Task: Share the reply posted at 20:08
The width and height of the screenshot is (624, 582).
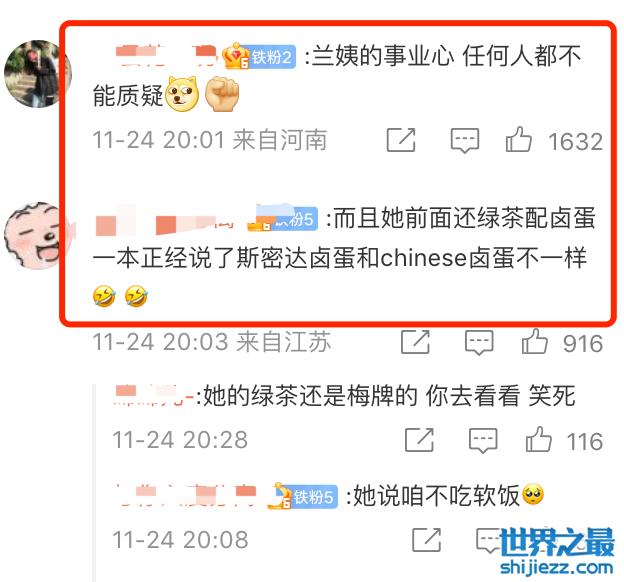Action: coord(427,540)
